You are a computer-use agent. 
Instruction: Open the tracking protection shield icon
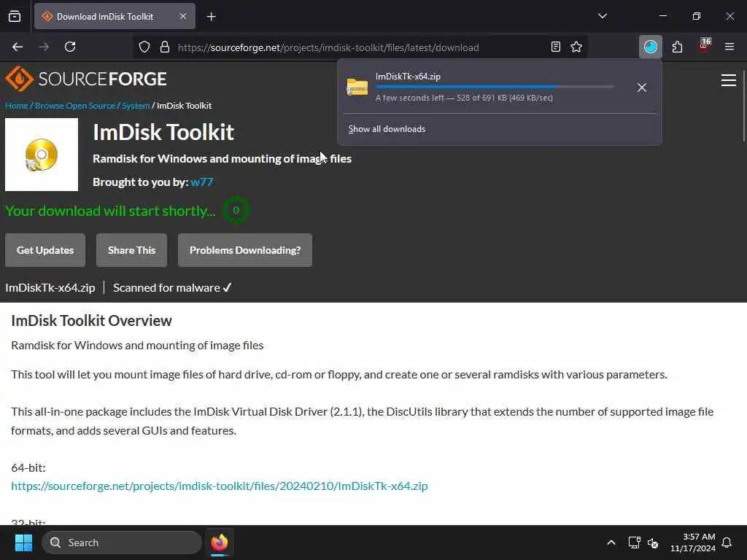[144, 47]
